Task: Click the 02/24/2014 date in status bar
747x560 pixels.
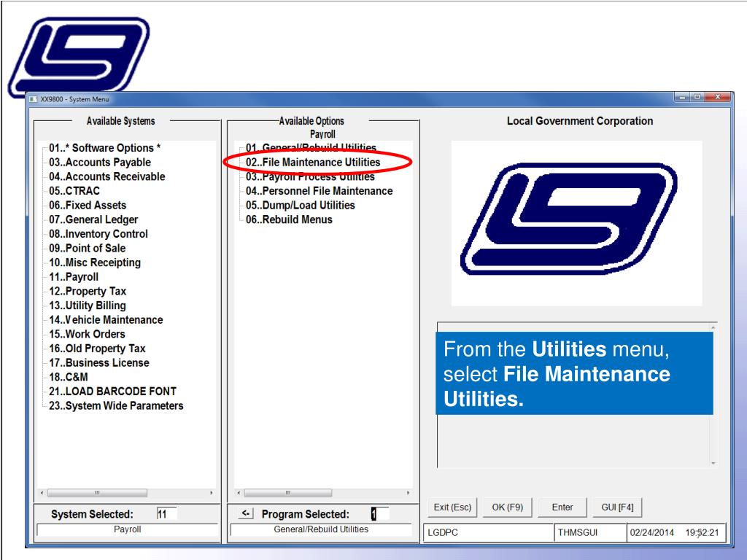Action: pos(651,532)
